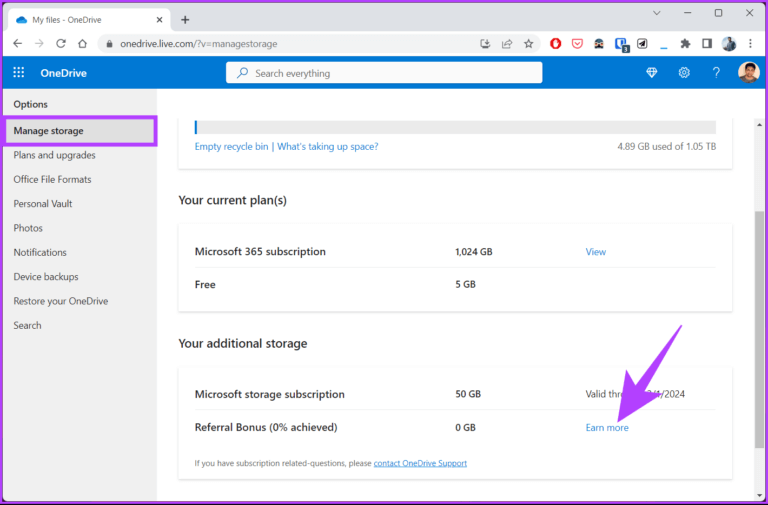
Task: Click Your additional storage heading
Action: [243, 343]
